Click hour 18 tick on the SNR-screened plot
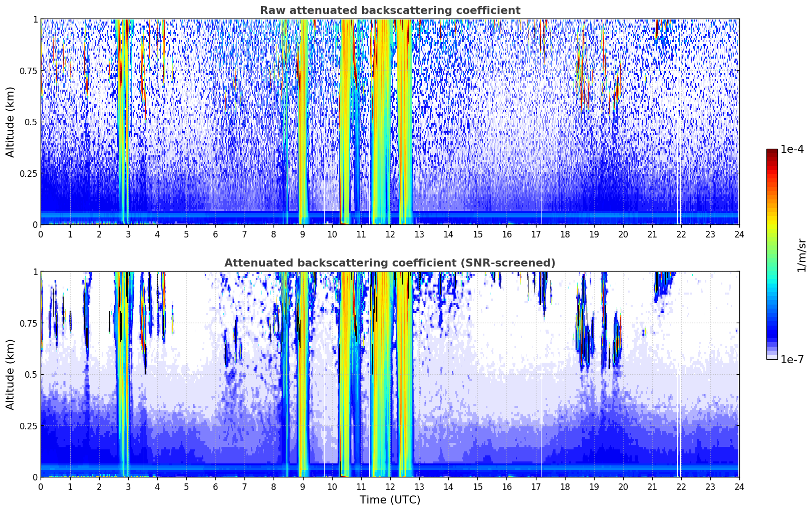Viewport: 812px width, 511px height. tap(565, 486)
